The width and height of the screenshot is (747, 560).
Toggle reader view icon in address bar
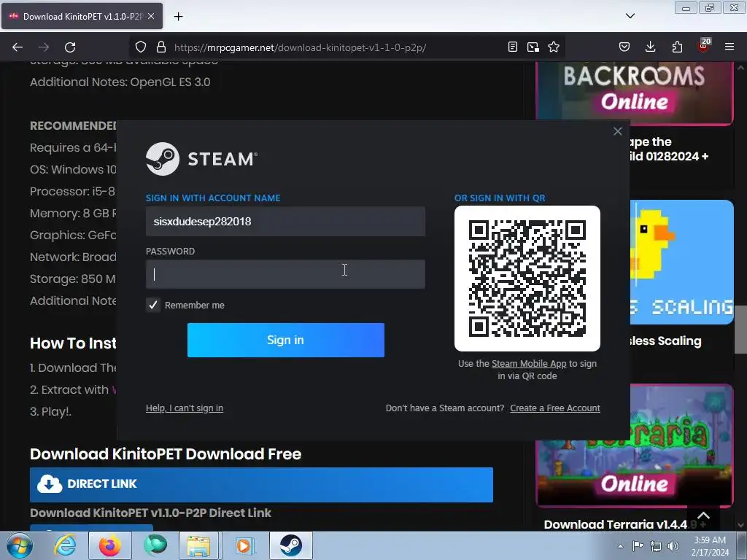513,47
